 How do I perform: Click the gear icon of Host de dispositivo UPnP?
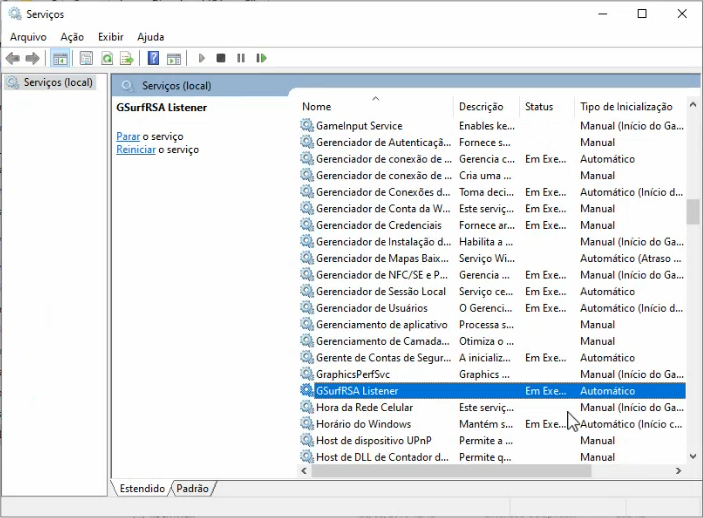[307, 440]
